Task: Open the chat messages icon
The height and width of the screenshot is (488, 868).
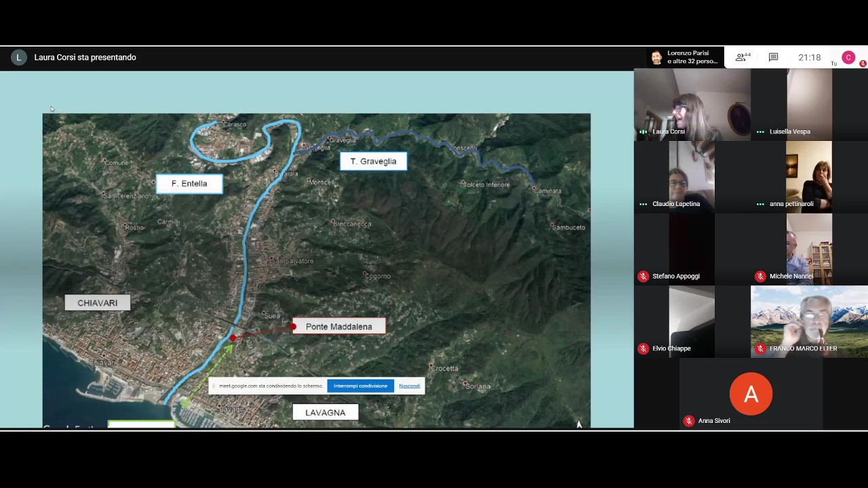Action: (773, 58)
